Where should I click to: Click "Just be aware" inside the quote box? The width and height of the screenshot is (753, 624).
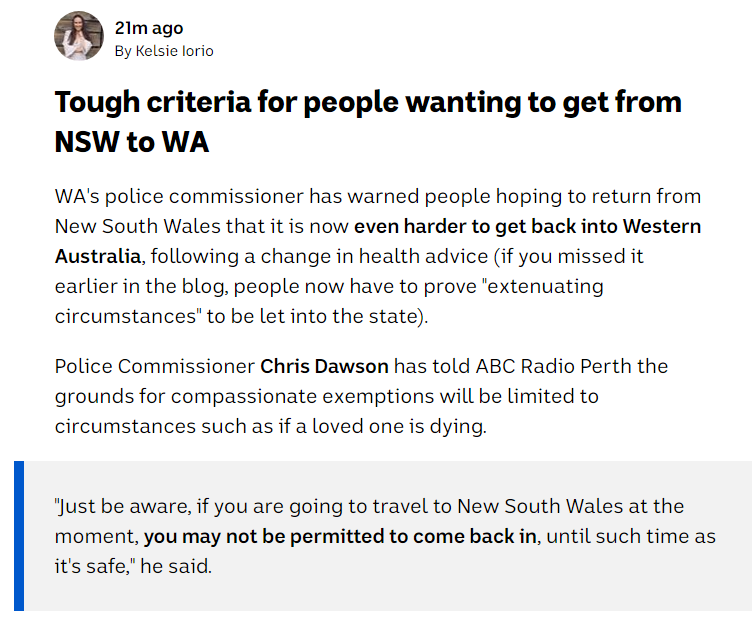[x=114, y=506]
